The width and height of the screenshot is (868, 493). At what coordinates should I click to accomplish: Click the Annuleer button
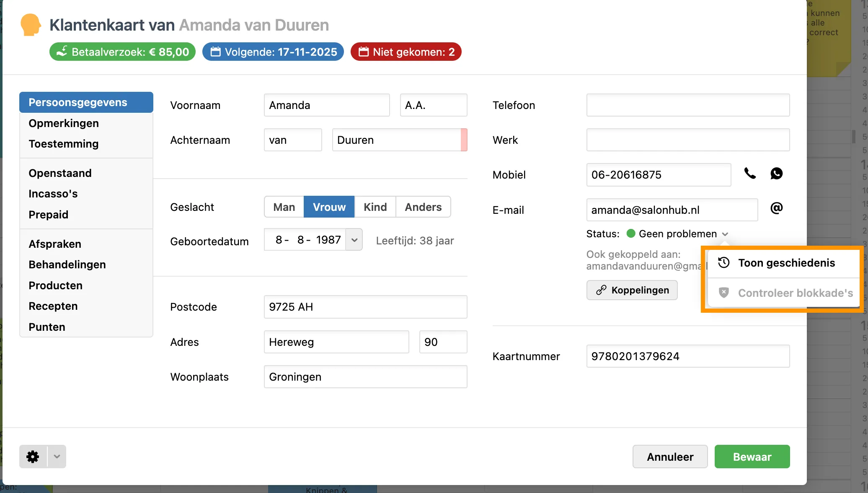coord(670,457)
